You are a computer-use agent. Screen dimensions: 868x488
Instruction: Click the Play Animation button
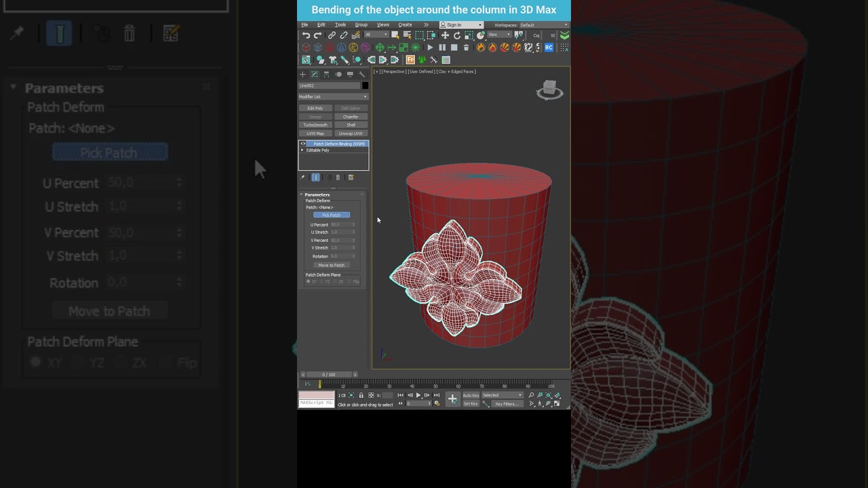(x=418, y=395)
